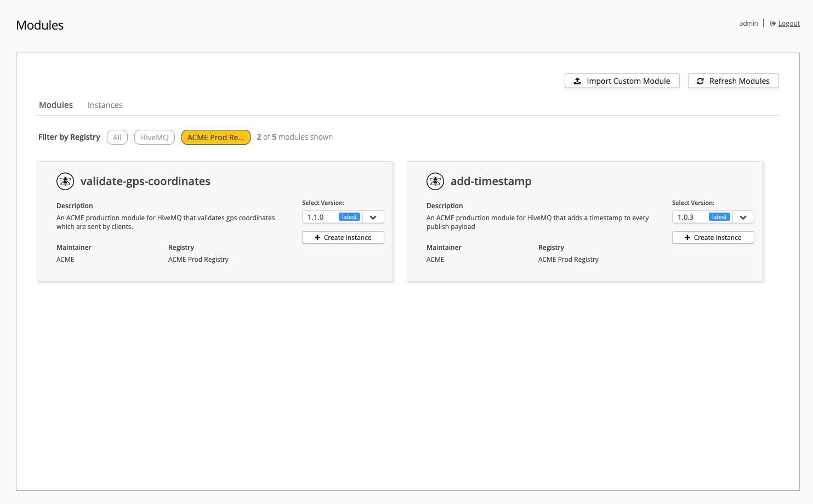Click the plus icon in add-timestamp Create Instance

pos(687,237)
